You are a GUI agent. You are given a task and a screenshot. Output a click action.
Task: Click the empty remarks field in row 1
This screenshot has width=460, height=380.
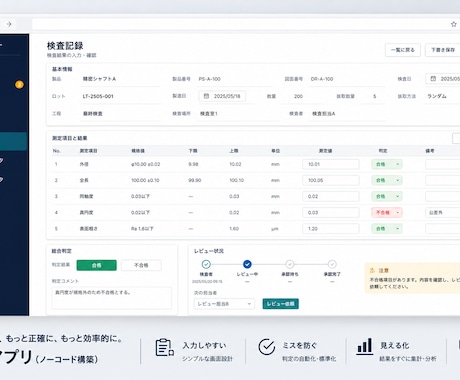click(x=443, y=164)
